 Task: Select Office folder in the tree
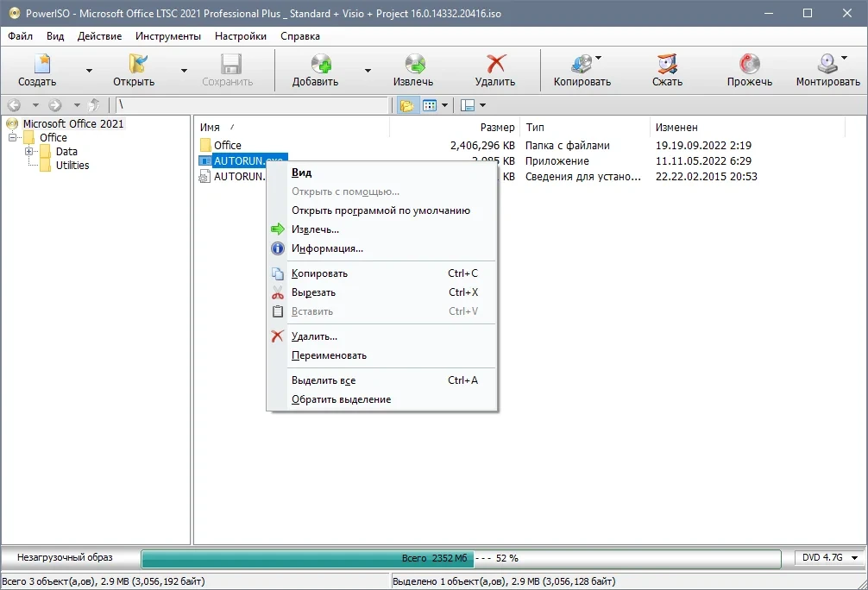[x=53, y=137]
